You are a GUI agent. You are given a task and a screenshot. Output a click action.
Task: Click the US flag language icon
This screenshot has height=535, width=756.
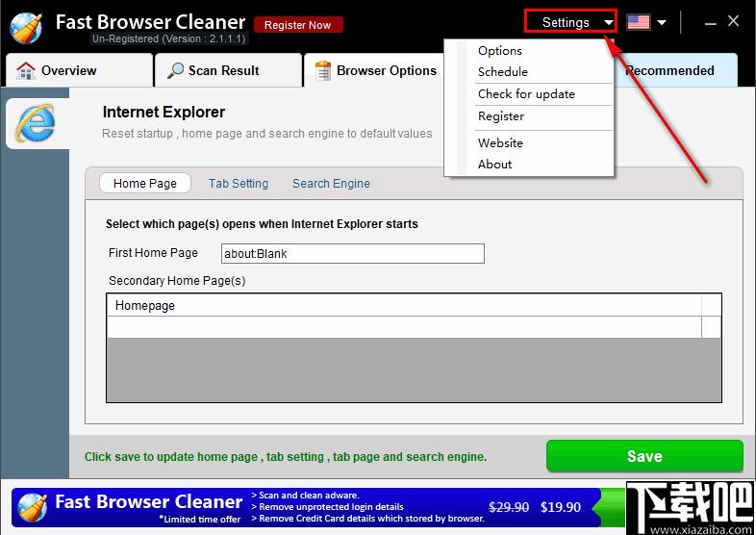(639, 22)
